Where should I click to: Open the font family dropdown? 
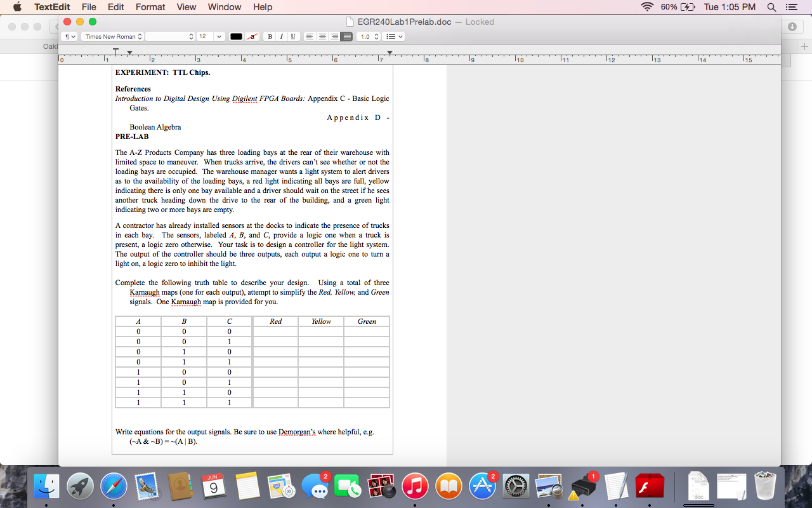(x=112, y=36)
